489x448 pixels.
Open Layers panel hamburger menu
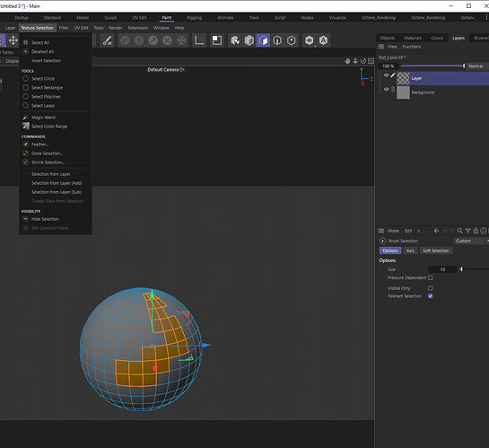[381, 47]
